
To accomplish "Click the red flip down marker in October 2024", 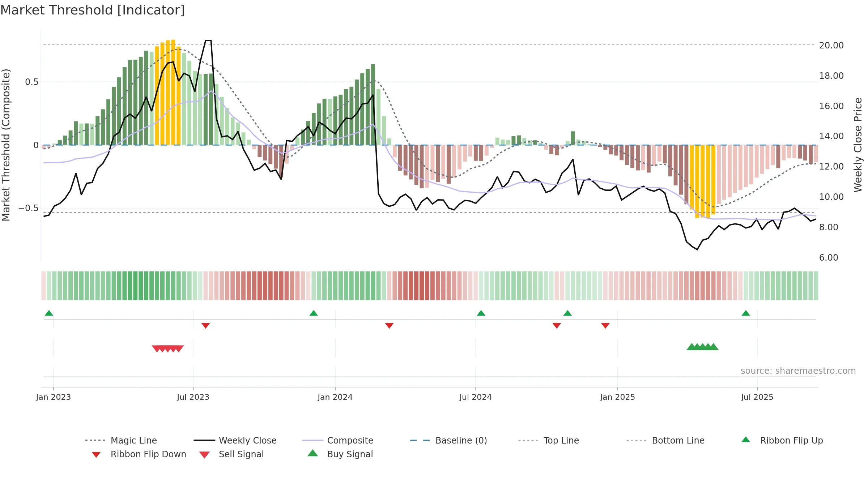I will [557, 326].
